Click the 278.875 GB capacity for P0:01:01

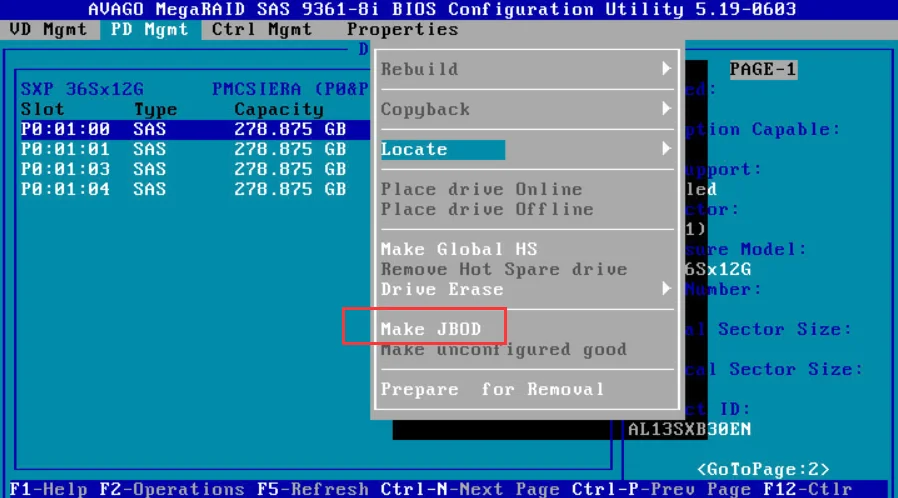point(290,149)
